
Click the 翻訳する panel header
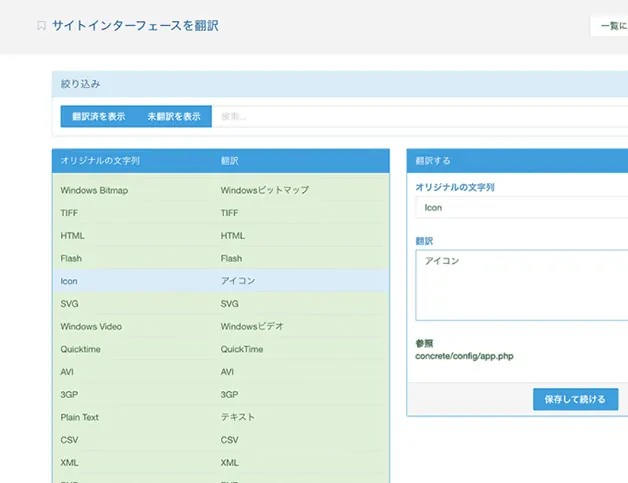pos(517,161)
